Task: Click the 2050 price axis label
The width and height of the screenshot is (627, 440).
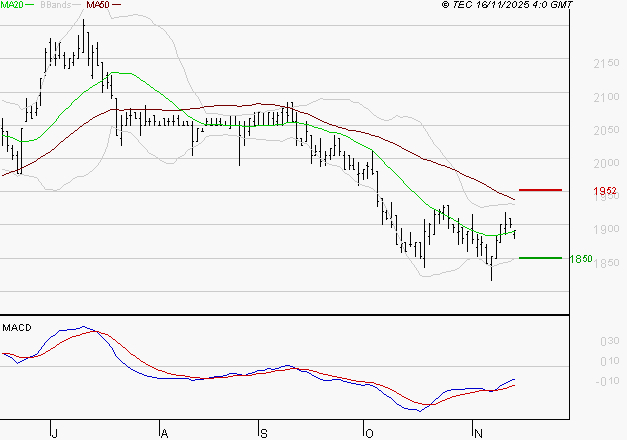Action: coord(606,130)
